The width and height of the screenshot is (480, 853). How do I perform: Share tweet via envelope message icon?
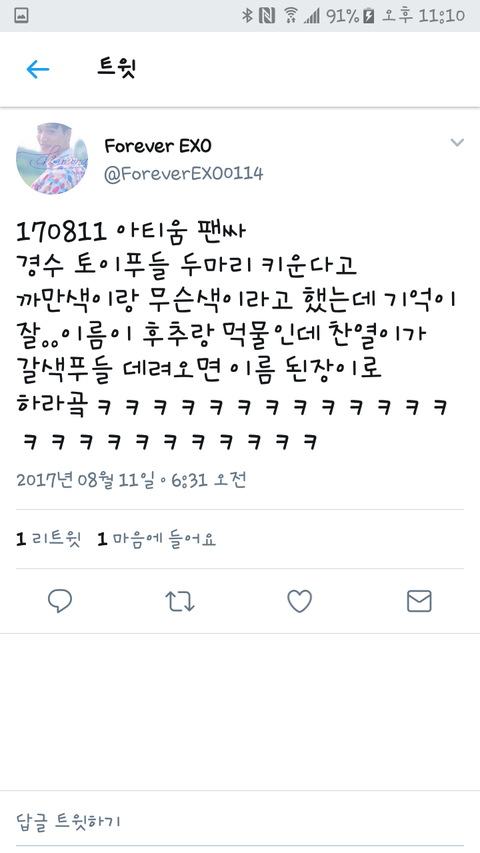tap(419, 601)
